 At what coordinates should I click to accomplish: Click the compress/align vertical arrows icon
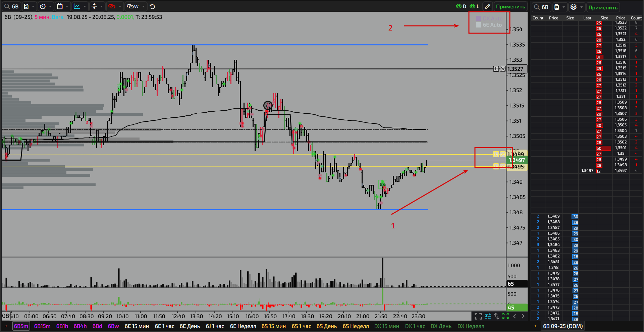[x=94, y=6]
